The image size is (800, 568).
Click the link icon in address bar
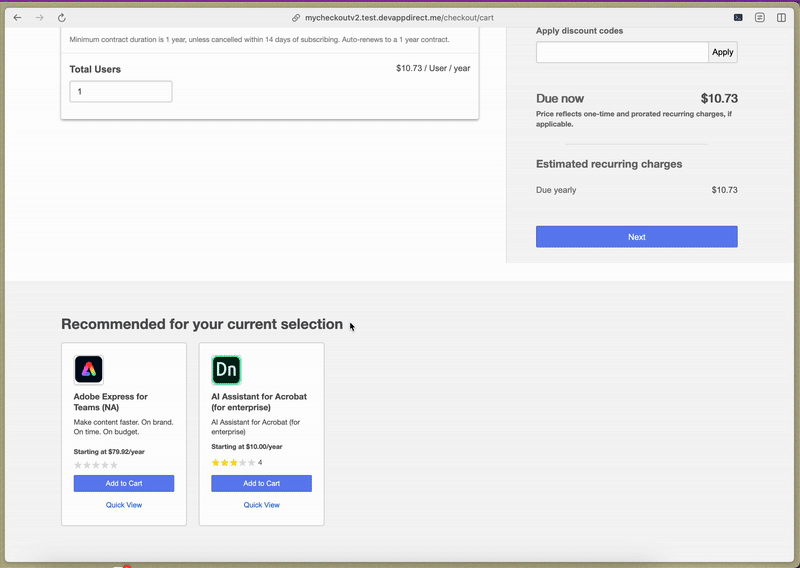pyautogui.click(x=296, y=18)
